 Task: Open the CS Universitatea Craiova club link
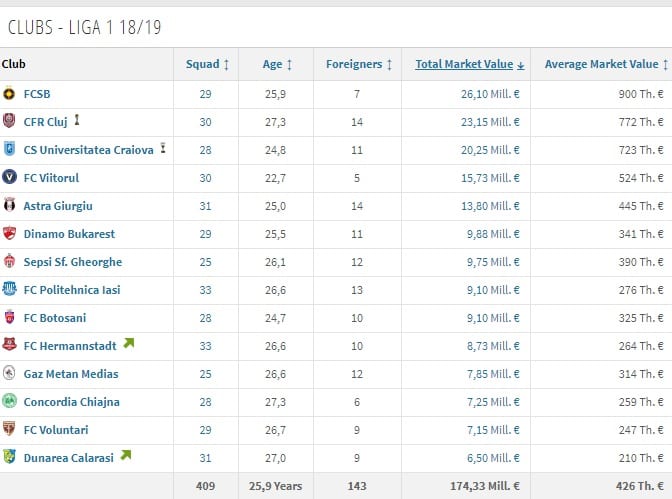(89, 150)
